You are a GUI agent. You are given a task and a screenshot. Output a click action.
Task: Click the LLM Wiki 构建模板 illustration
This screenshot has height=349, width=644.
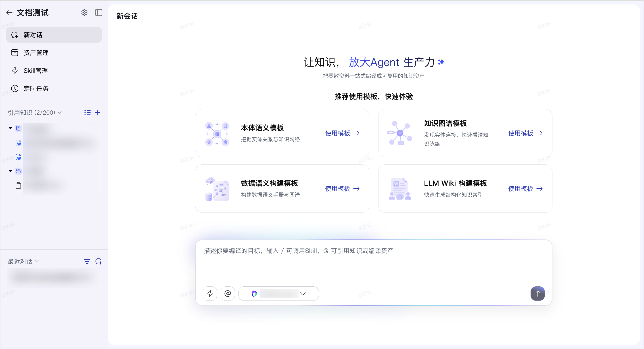pyautogui.click(x=400, y=189)
